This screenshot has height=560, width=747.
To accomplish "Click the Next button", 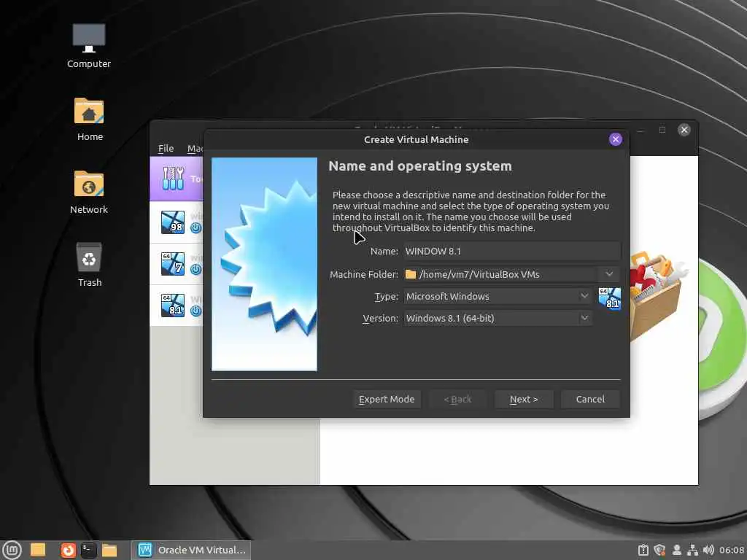I will (524, 399).
